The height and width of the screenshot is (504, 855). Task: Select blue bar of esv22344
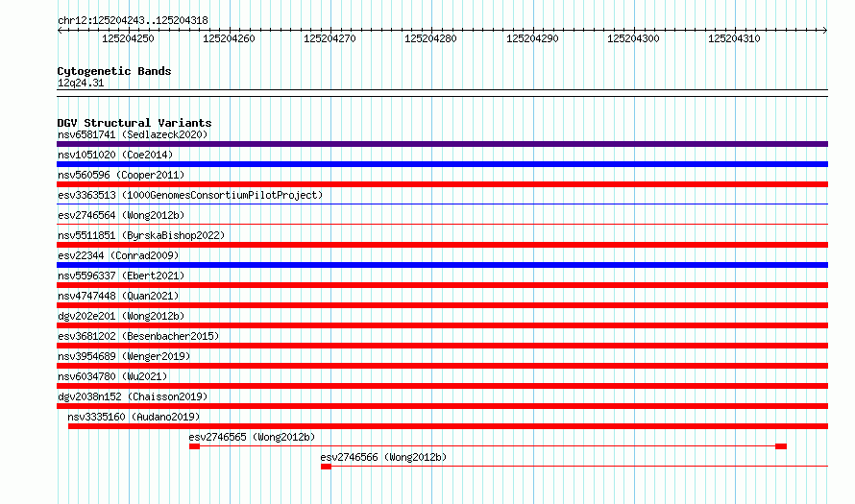coord(442,265)
